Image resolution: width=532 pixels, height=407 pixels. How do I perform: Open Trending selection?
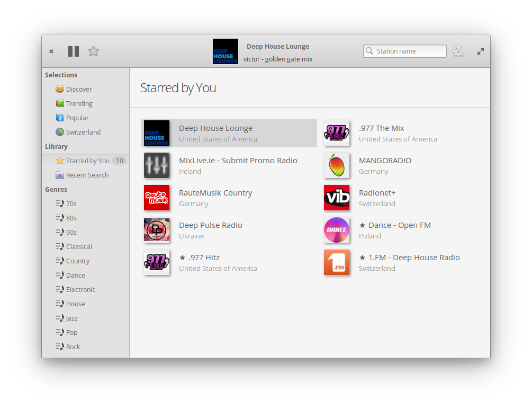tap(86, 103)
